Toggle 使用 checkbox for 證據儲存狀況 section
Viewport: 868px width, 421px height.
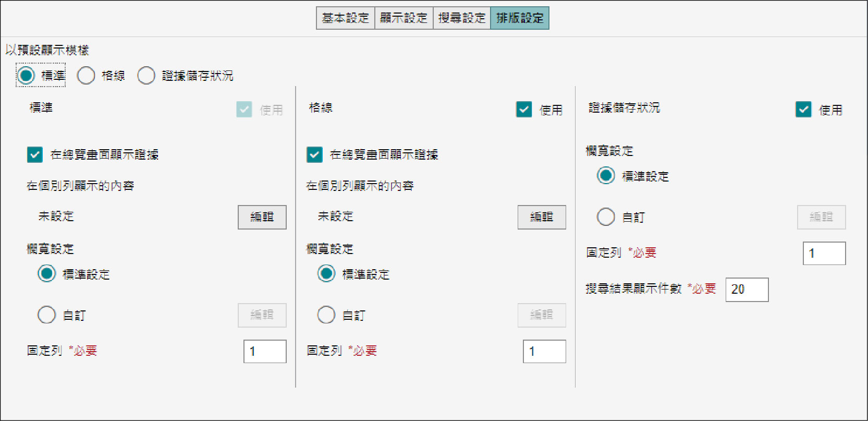click(x=803, y=110)
